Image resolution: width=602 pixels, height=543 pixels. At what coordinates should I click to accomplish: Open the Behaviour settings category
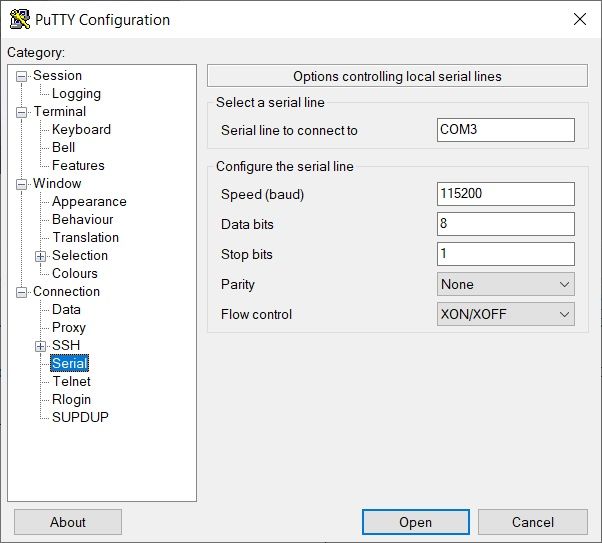83,219
